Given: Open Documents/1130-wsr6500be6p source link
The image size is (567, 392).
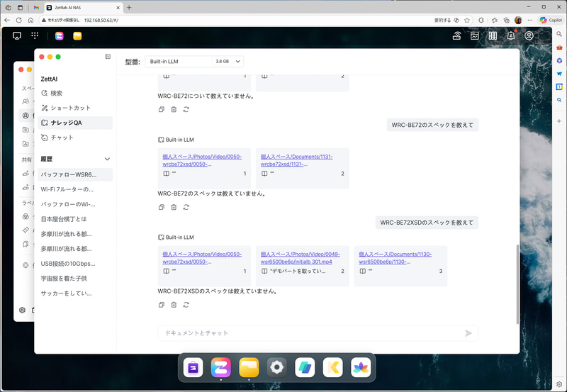Looking at the screenshot, I should click(395, 258).
